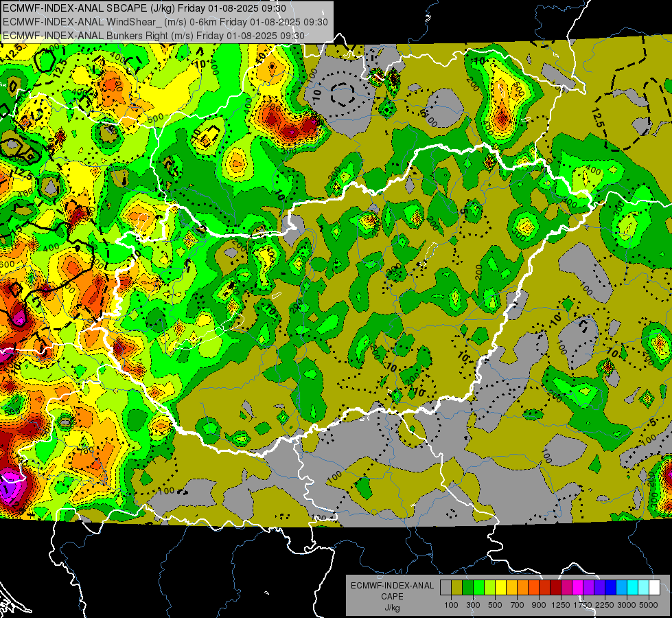Pick the olive swatch right of the 100 tick
Viewport: 672px width, 618px height.
457,588
